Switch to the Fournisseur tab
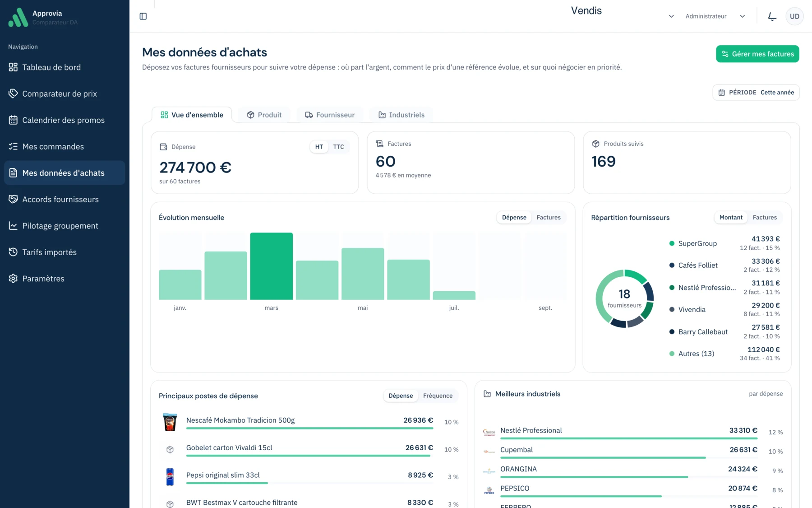This screenshot has width=812, height=508. 330,115
